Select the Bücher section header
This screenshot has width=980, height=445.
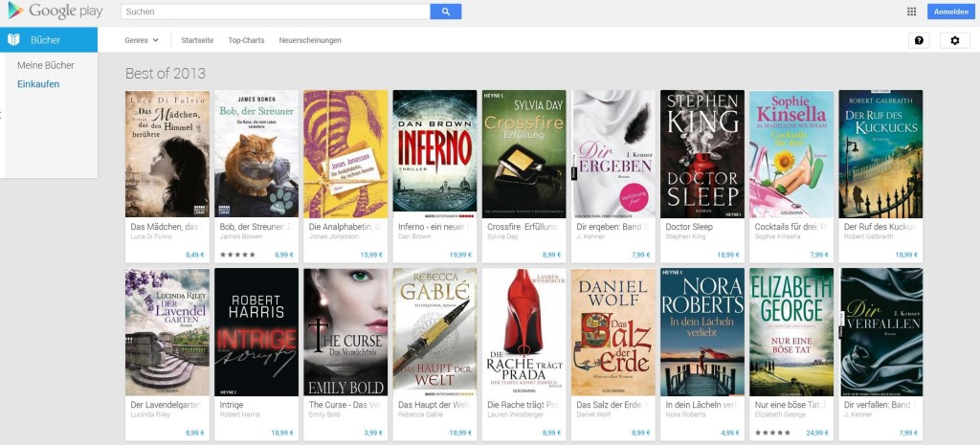pyautogui.click(x=49, y=40)
